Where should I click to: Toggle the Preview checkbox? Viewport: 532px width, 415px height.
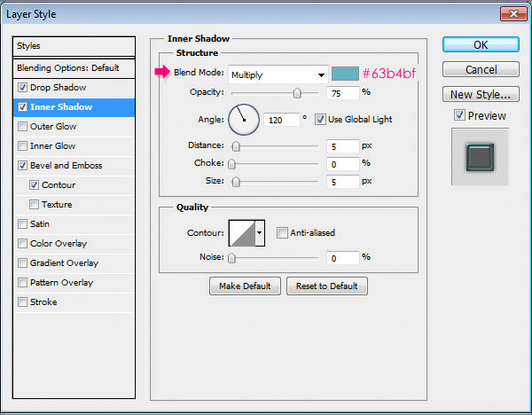tap(459, 115)
